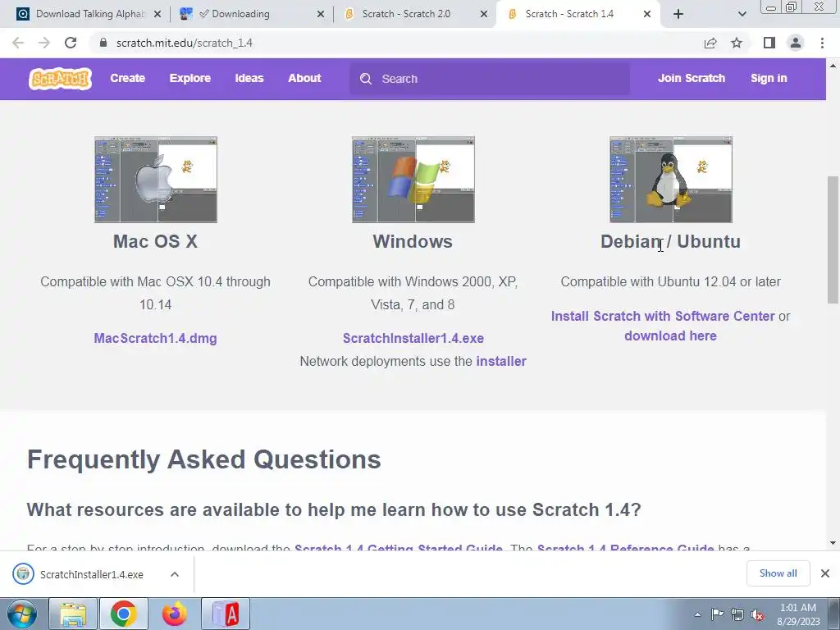The height and width of the screenshot is (630, 840).
Task: Reload the page with the refresh icon
Action: 71,43
